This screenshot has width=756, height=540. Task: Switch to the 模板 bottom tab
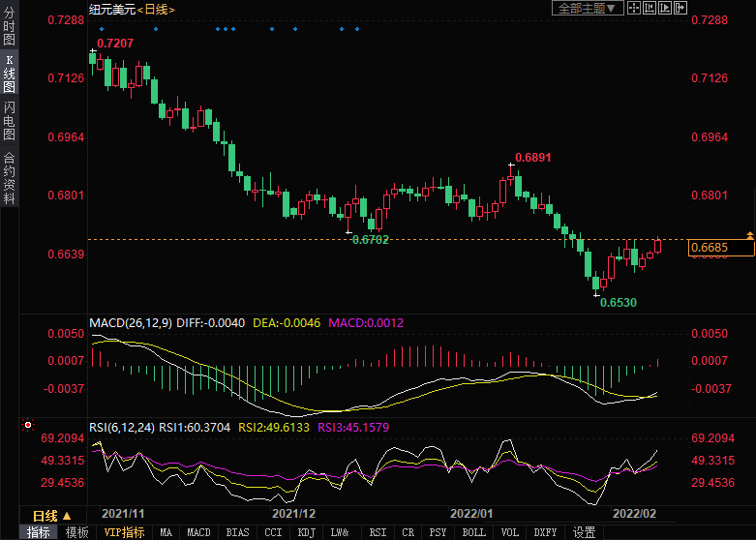pyautogui.click(x=76, y=532)
